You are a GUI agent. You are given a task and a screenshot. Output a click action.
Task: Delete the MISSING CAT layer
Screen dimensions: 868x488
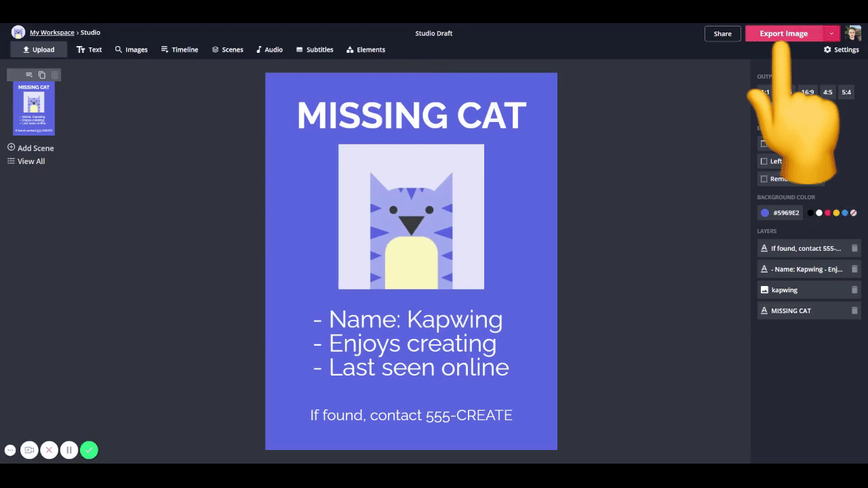pos(854,310)
